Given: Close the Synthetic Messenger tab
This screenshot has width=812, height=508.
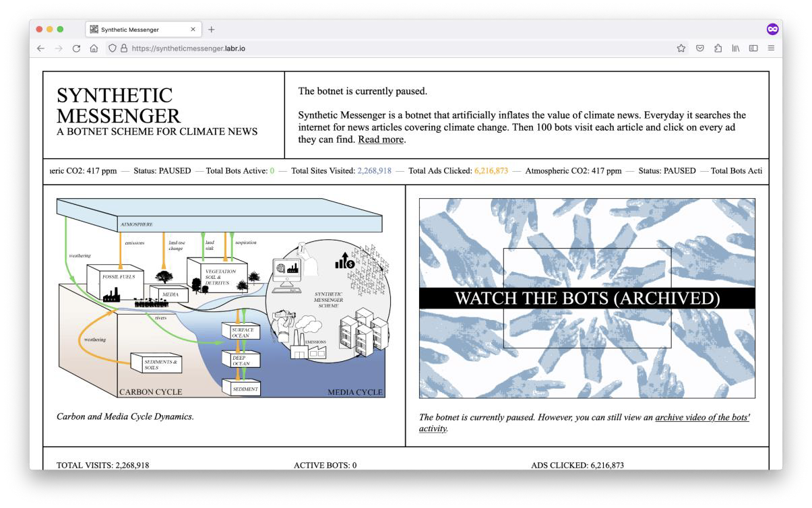Looking at the screenshot, I should (193, 30).
